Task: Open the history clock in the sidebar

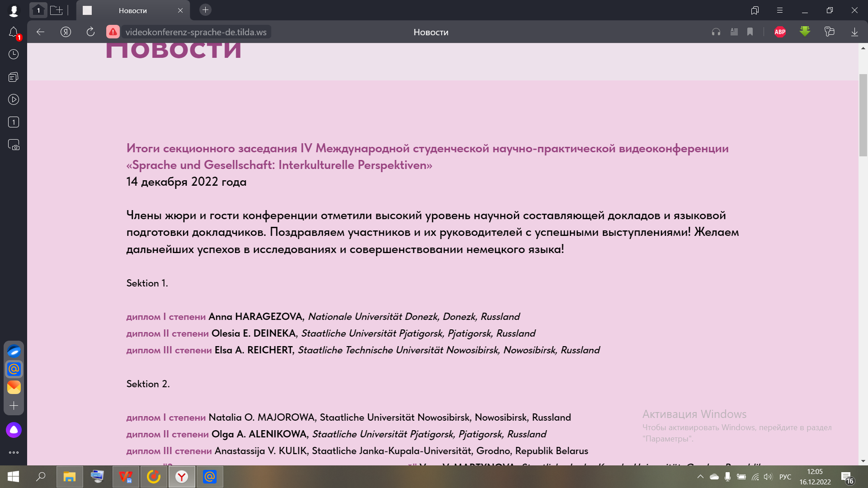Action: click(x=14, y=54)
